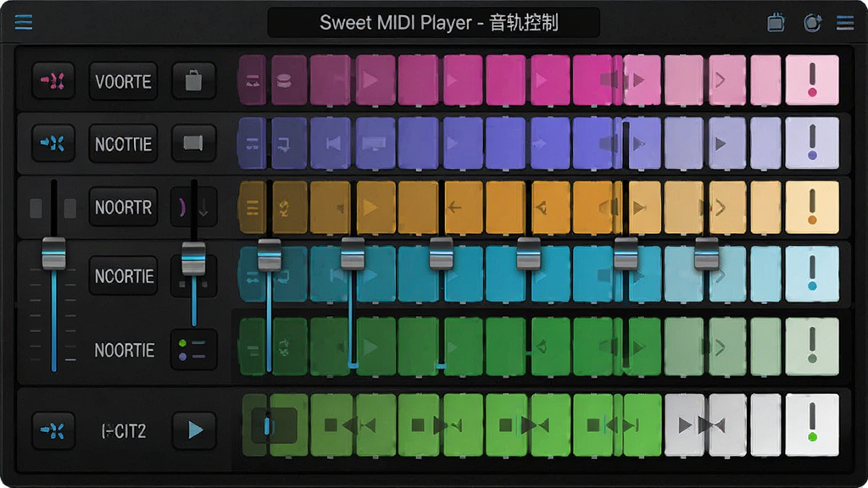Click the exclamation pad in pink row
868x488 pixels.
tap(812, 80)
